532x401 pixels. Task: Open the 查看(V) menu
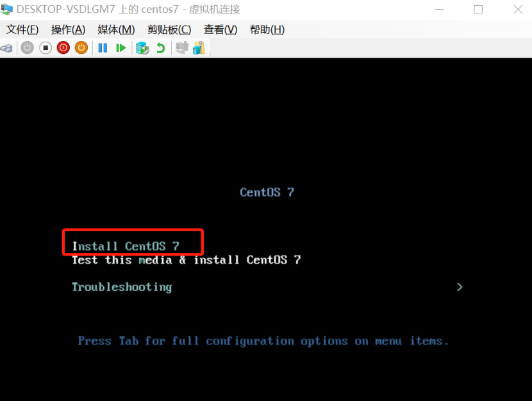coord(220,30)
